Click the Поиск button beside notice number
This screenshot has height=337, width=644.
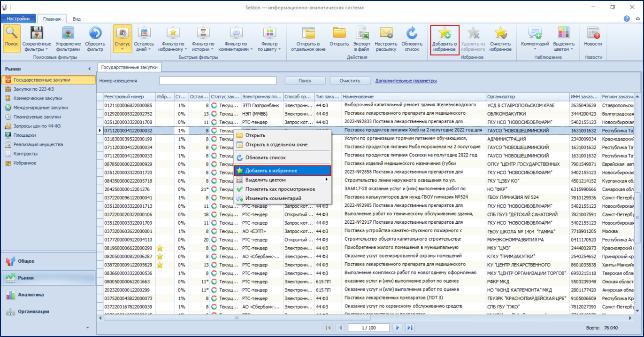(305, 80)
